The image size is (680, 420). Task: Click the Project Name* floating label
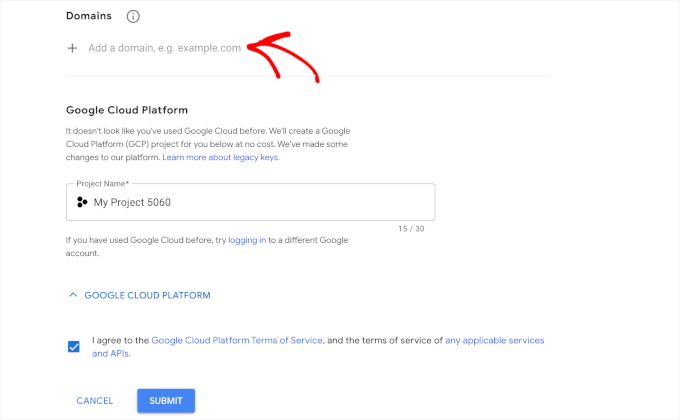[102, 184]
